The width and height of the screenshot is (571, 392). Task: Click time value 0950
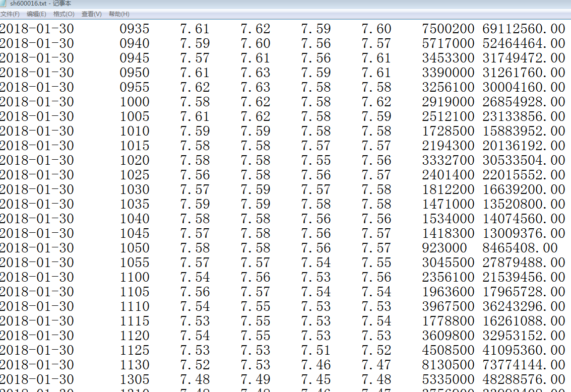tap(135, 73)
